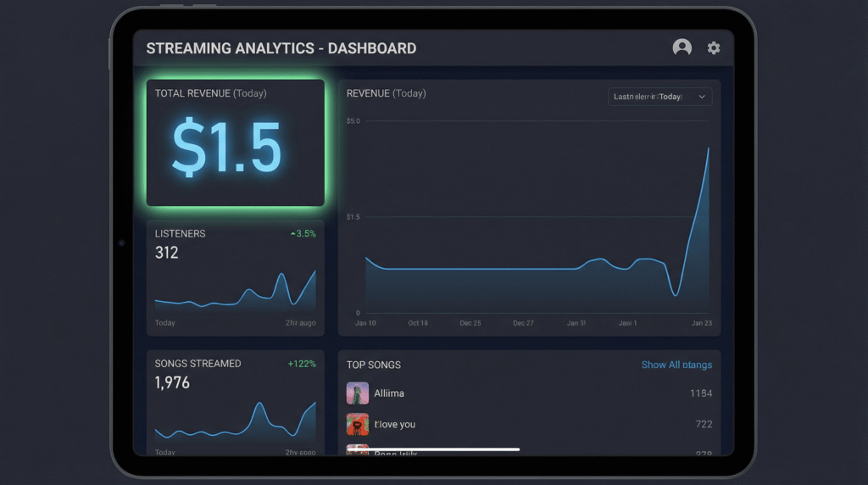Click the Songs Streamed total 1,976

(172, 382)
